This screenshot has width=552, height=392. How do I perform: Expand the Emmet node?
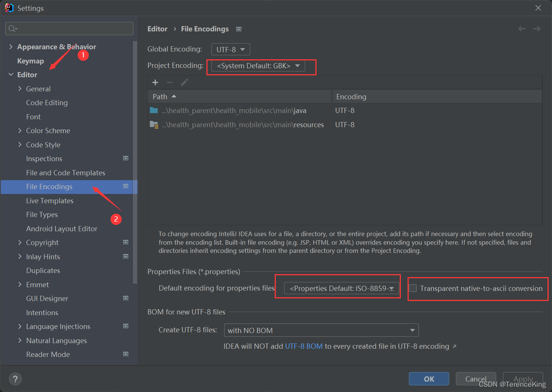(x=20, y=285)
